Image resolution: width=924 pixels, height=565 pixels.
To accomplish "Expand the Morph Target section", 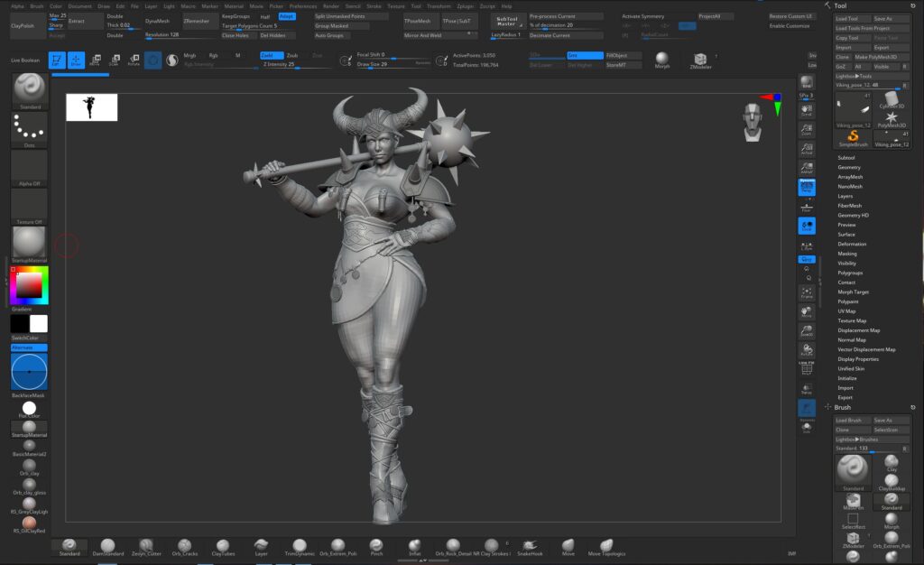I will tap(854, 292).
